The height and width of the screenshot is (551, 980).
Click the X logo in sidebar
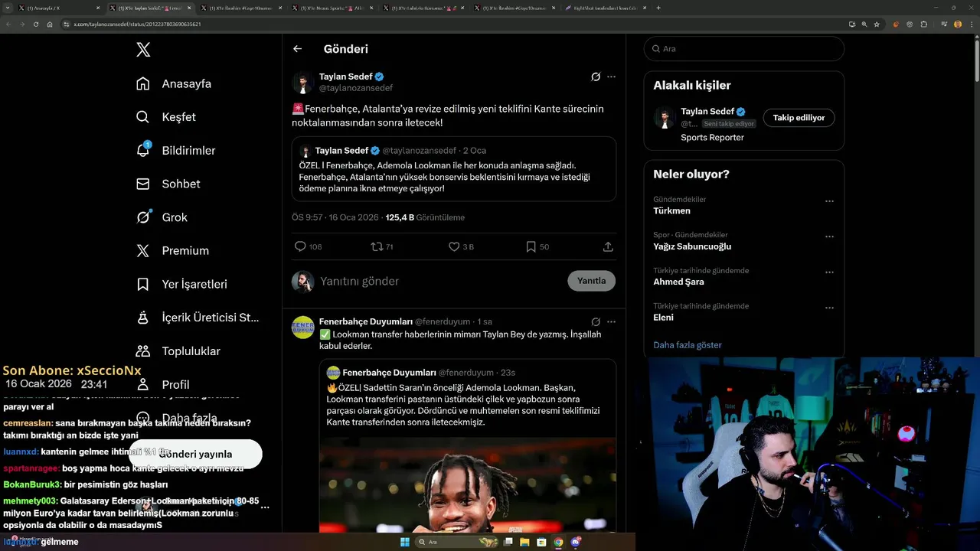point(143,50)
